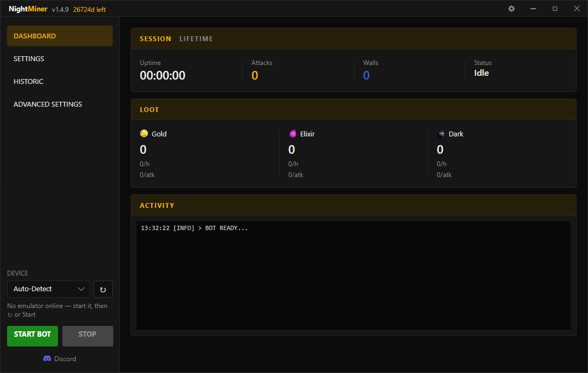This screenshot has width=588, height=373.
Task: Go to the Dashboard page
Action: click(60, 36)
